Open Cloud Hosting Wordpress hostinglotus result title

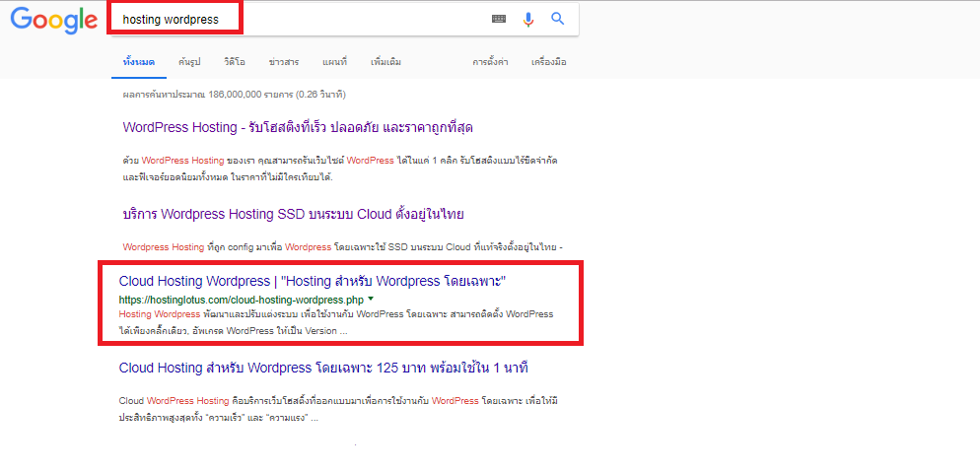312,281
